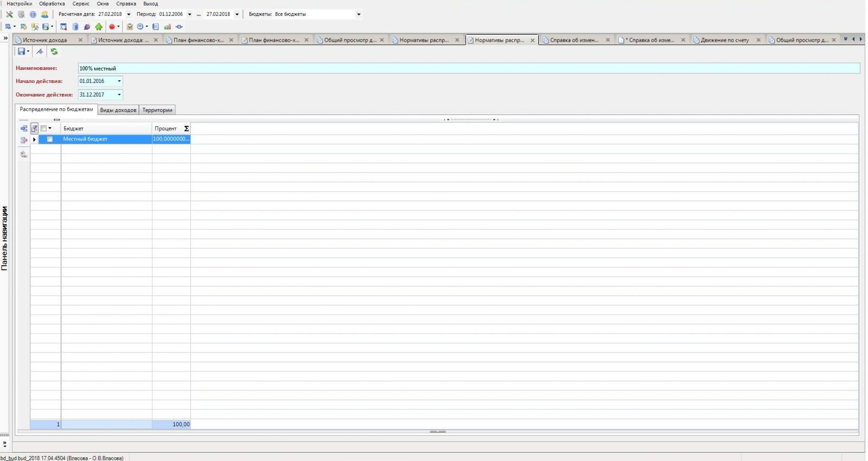This screenshot has width=868, height=461.
Task: Open the Бюджеты combo box dropdown
Action: pyautogui.click(x=359, y=14)
